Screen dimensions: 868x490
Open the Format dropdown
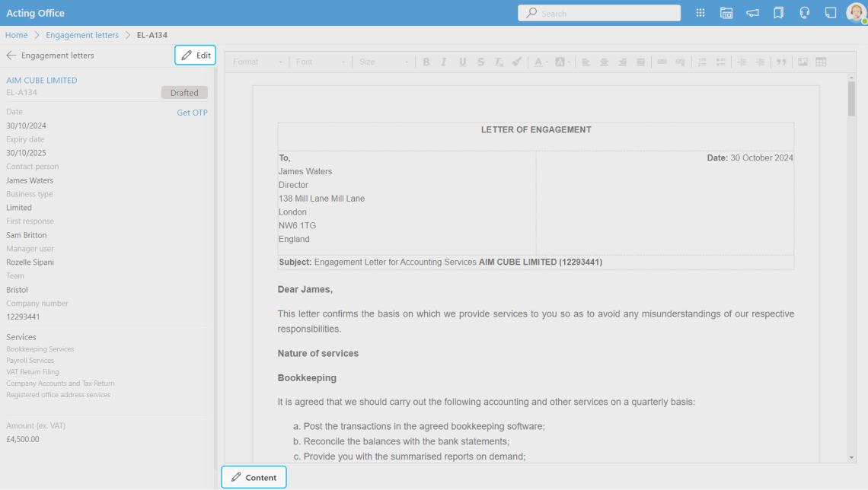257,62
